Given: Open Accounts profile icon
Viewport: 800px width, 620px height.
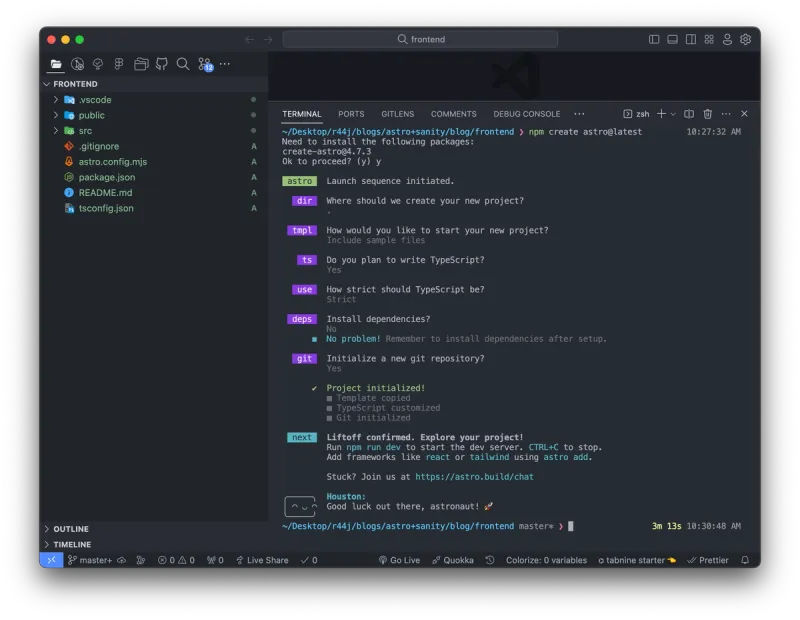Looking at the screenshot, I should (728, 39).
